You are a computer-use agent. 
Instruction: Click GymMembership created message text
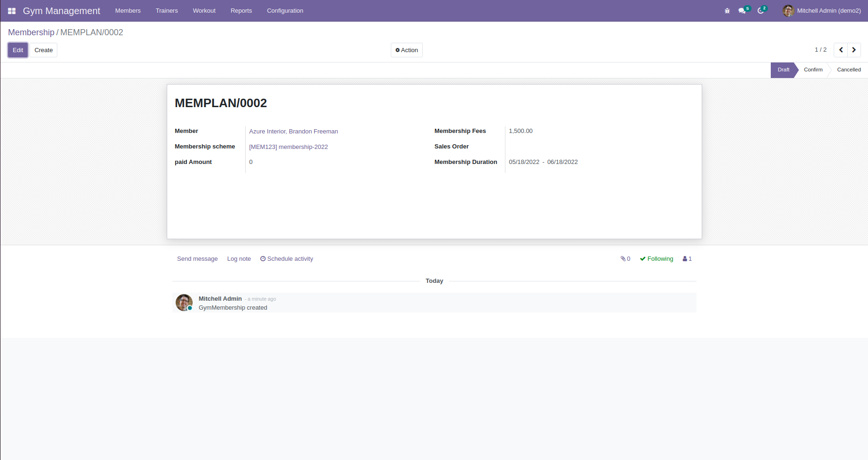[x=233, y=308]
